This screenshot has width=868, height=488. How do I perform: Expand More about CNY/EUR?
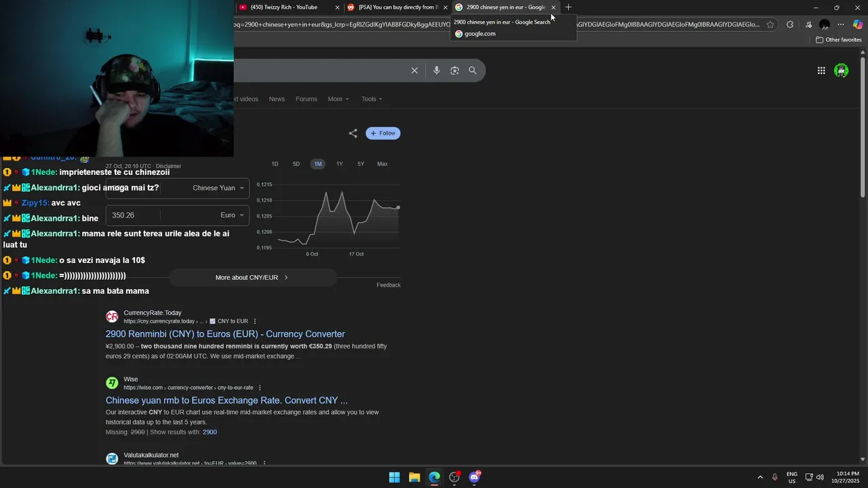click(x=252, y=277)
